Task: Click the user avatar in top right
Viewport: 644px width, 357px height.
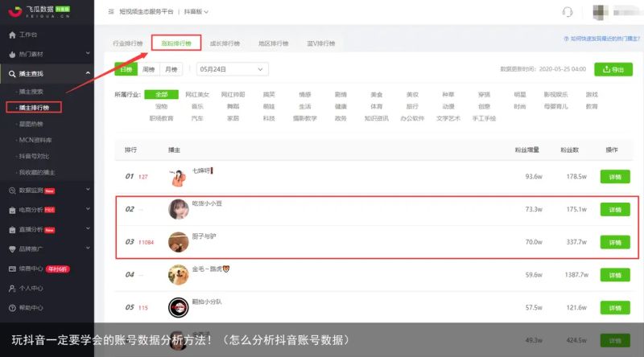Action: [601, 12]
